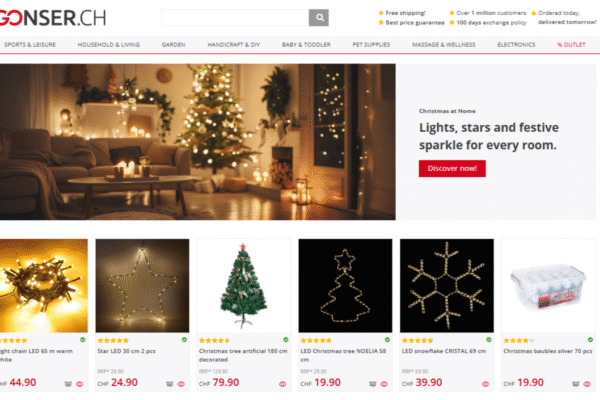The image size is (600, 400).
Task: Click the Discover now! button
Action: pyautogui.click(x=452, y=168)
